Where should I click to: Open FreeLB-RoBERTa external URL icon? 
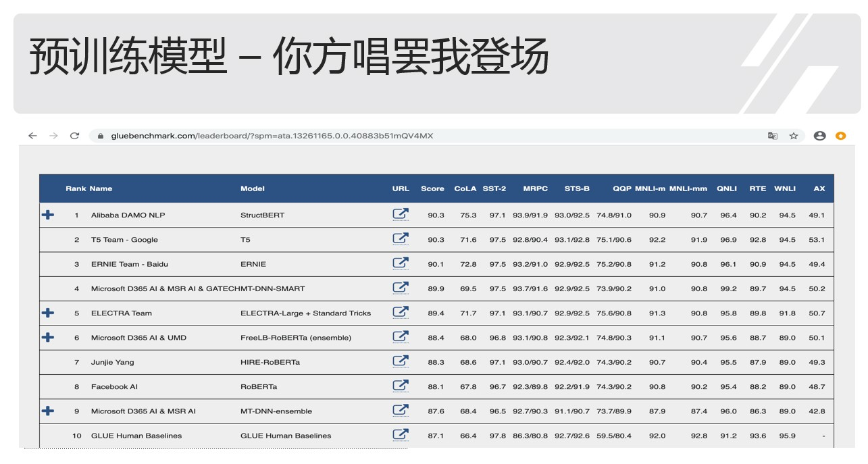pyautogui.click(x=401, y=336)
